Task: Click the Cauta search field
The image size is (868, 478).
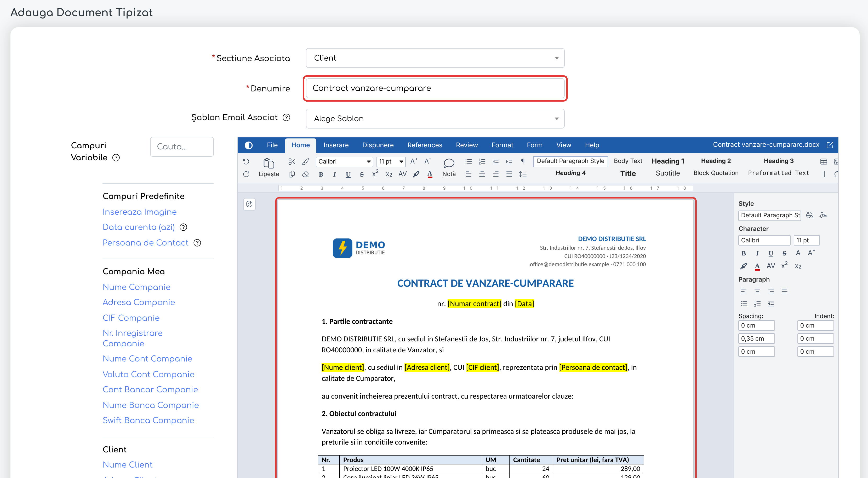Action: pyautogui.click(x=182, y=147)
